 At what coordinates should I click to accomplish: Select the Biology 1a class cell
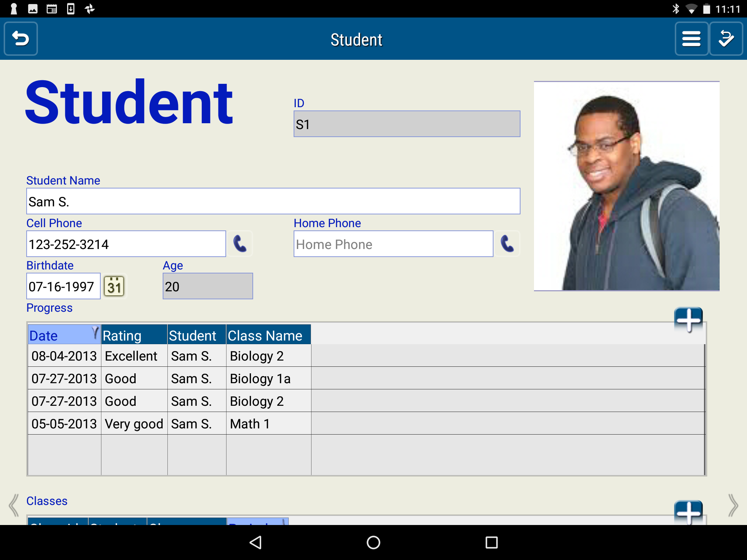(268, 378)
